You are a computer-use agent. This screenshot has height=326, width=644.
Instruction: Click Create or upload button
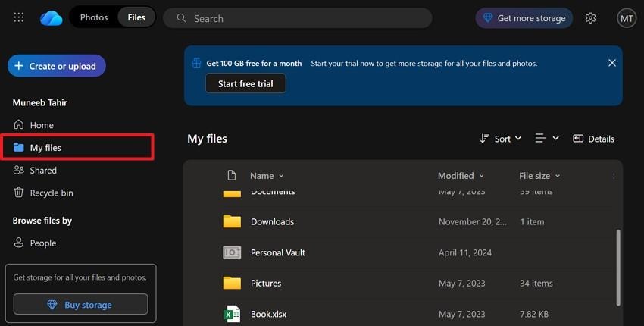point(57,66)
